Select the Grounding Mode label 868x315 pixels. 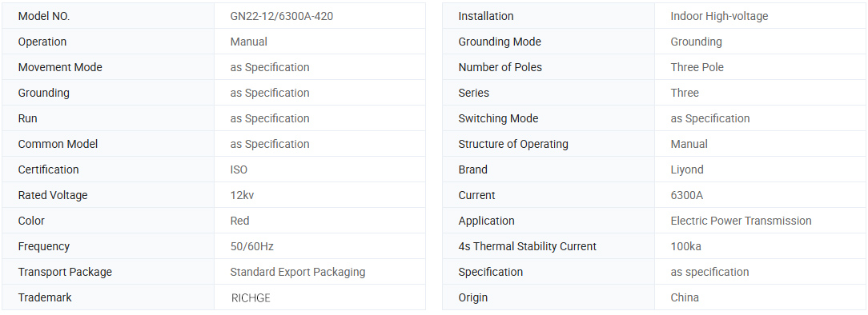[x=500, y=42]
